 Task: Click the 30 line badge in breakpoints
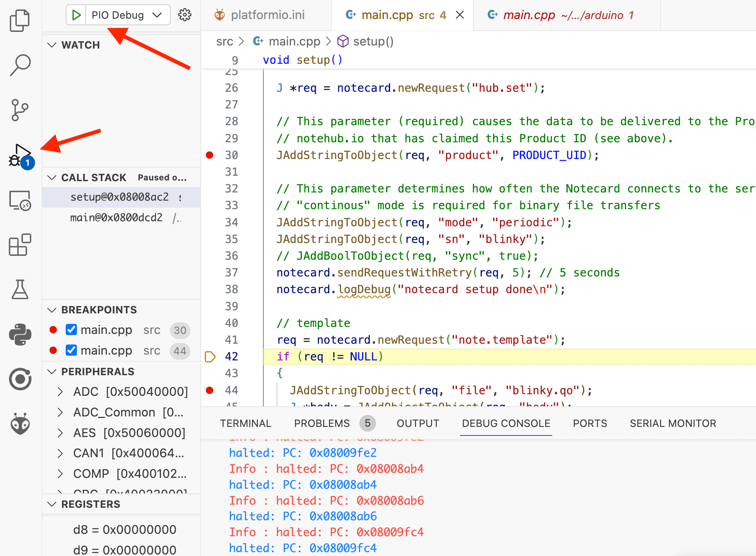(x=180, y=330)
